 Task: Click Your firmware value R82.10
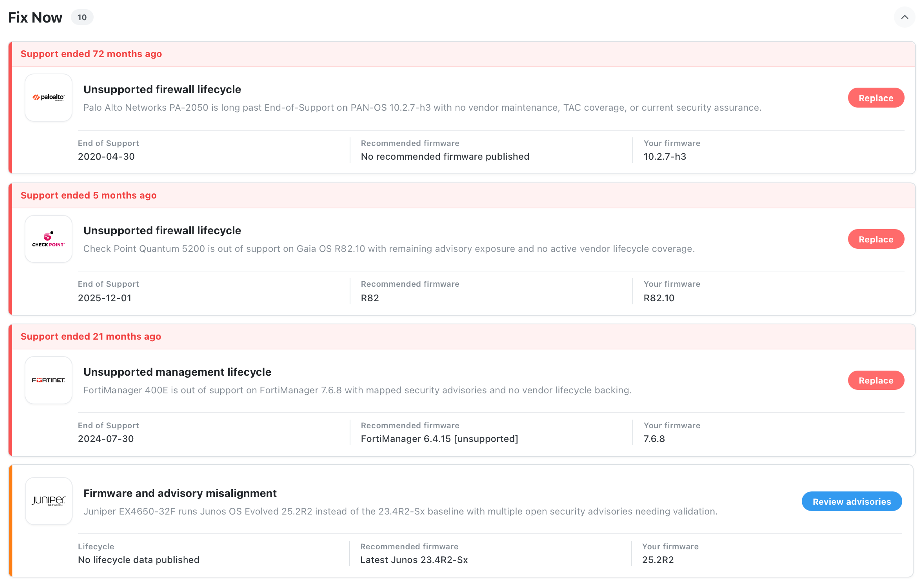[659, 298]
